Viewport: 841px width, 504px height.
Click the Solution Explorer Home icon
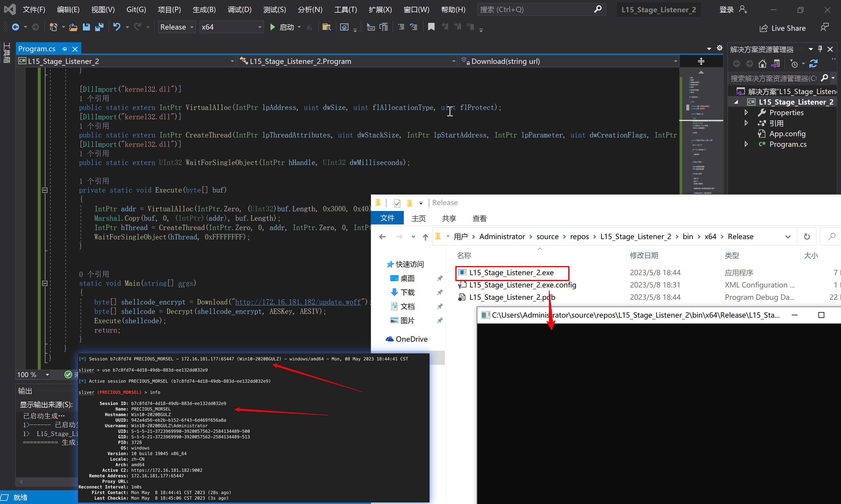762,64
